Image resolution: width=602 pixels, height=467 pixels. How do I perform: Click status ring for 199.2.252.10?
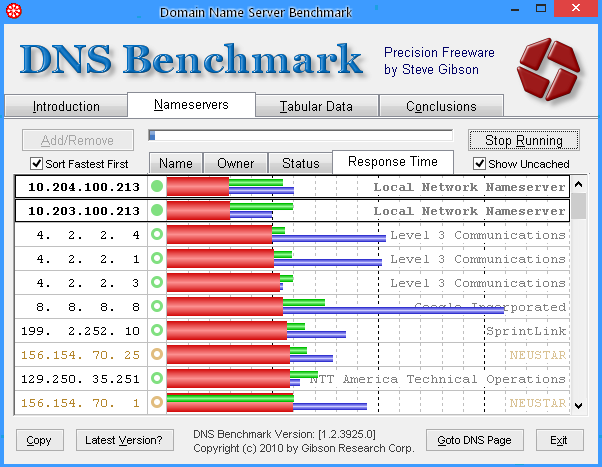(157, 330)
